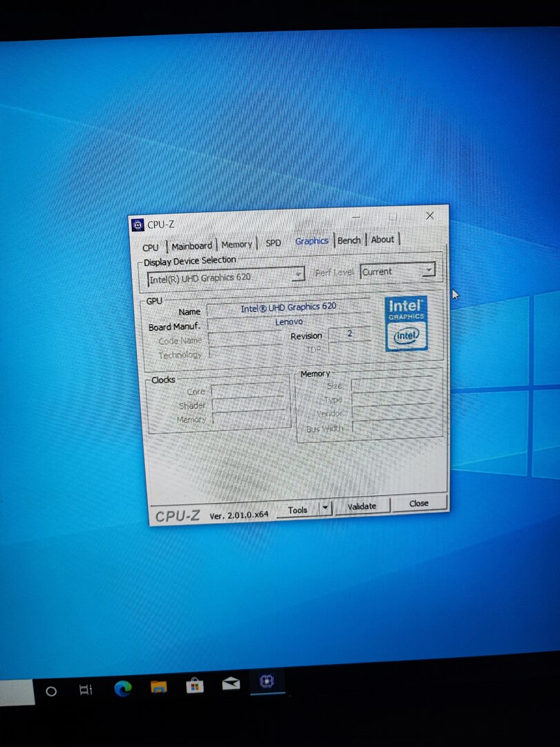
Task: Close CPU-Z with the title bar X
Action: click(429, 216)
